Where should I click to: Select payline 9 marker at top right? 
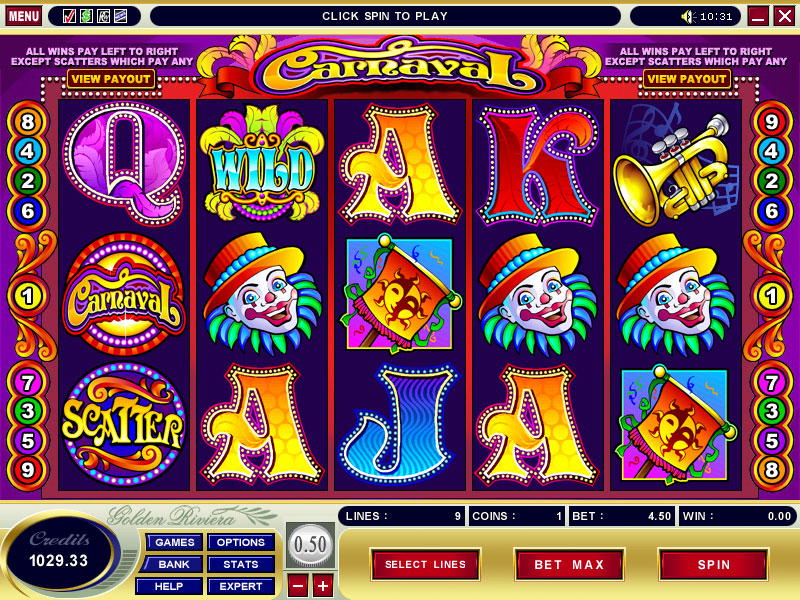pyautogui.click(x=771, y=122)
